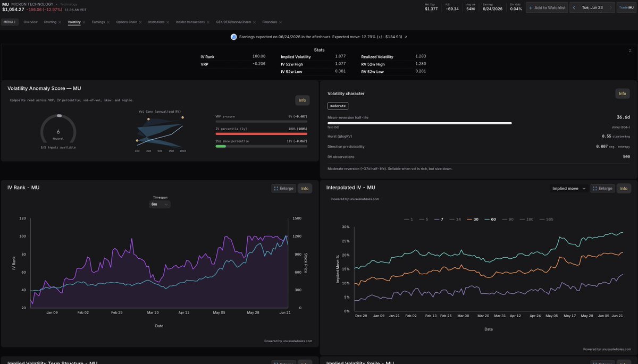Switch to the Overview tab

31,22
